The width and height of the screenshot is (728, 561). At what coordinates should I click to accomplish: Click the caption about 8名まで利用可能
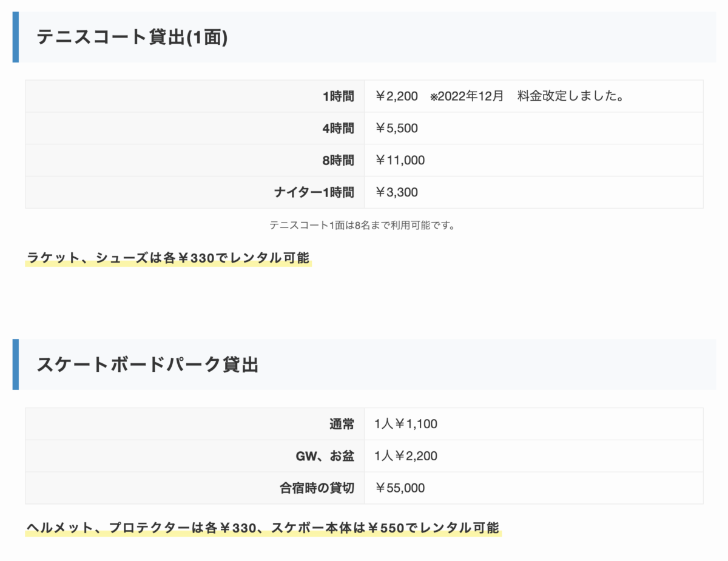(363, 225)
